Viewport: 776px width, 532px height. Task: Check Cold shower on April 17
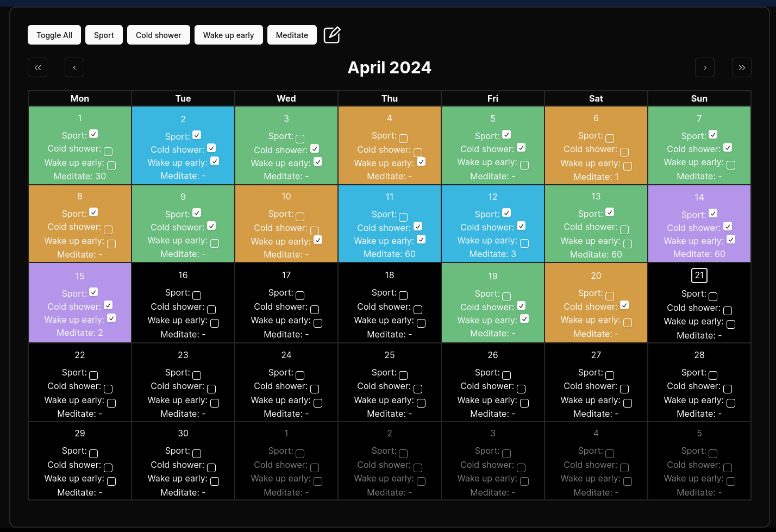pos(315,310)
